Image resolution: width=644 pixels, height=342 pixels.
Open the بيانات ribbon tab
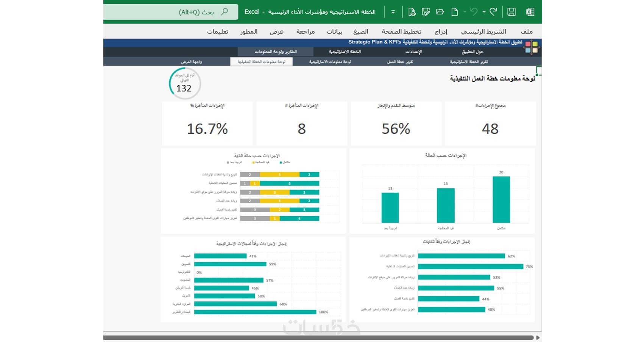[334, 31]
